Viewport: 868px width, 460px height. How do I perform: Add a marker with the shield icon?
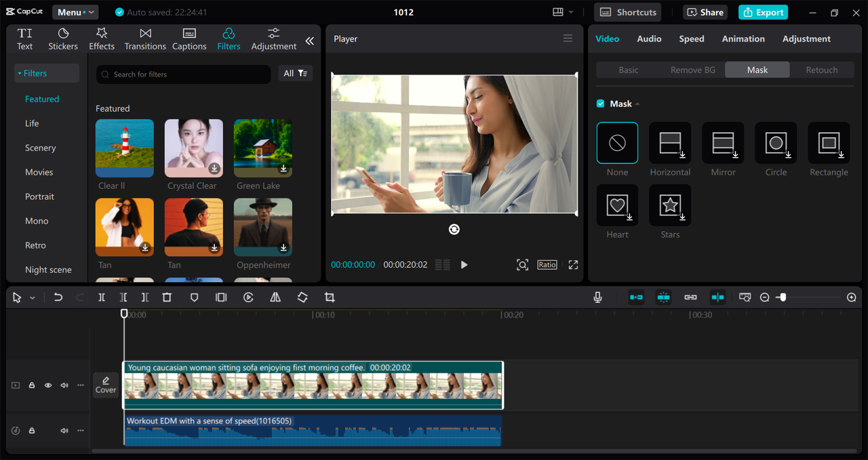[x=194, y=297]
